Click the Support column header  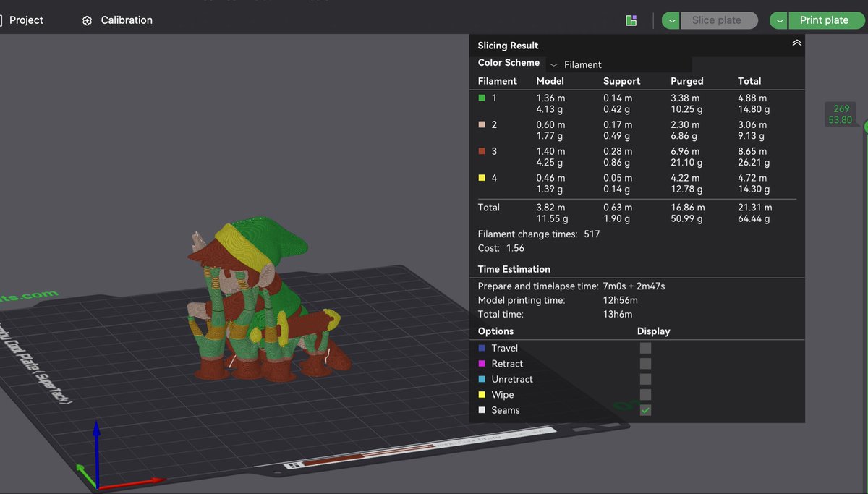(x=621, y=81)
